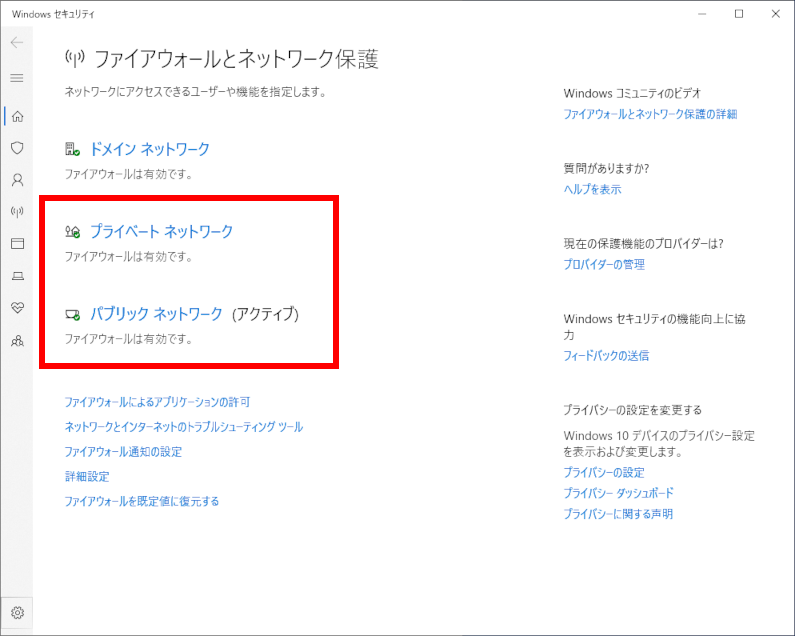Viewport: 795px width, 636px height.
Task: Click the domain network building icon
Action: [73, 149]
